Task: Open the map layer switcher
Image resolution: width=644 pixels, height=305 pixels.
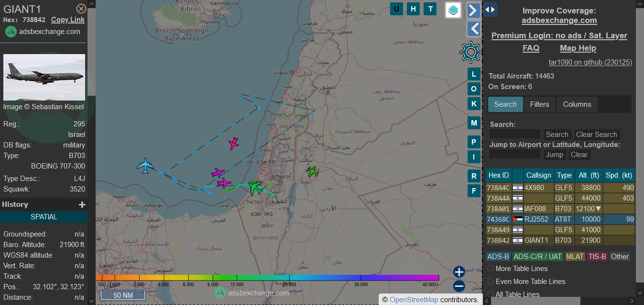Action: coord(453,10)
